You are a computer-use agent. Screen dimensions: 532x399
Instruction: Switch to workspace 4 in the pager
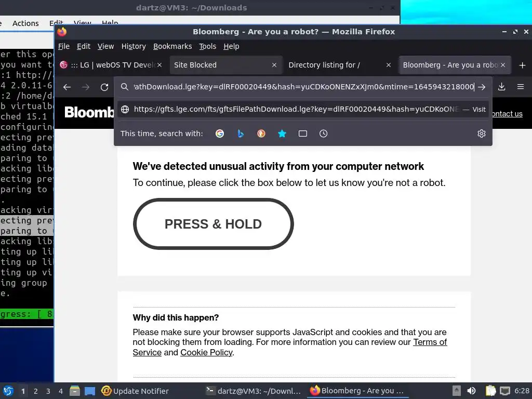click(61, 391)
